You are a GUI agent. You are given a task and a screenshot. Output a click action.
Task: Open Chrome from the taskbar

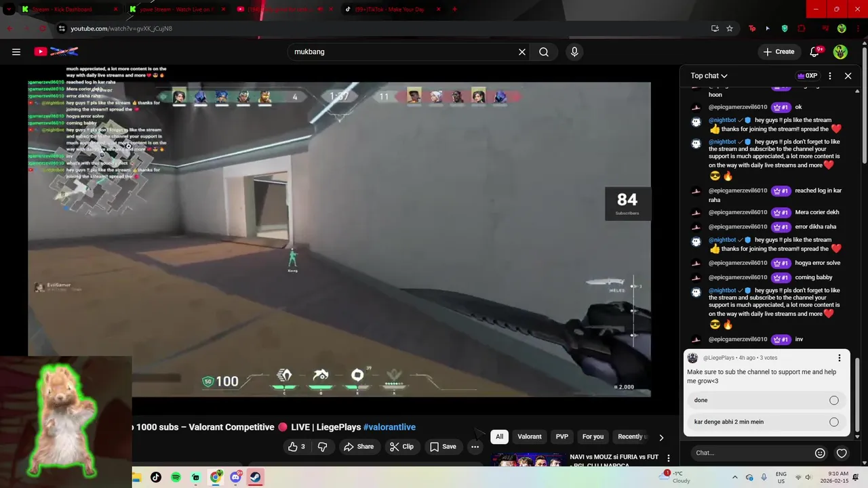[216, 477]
